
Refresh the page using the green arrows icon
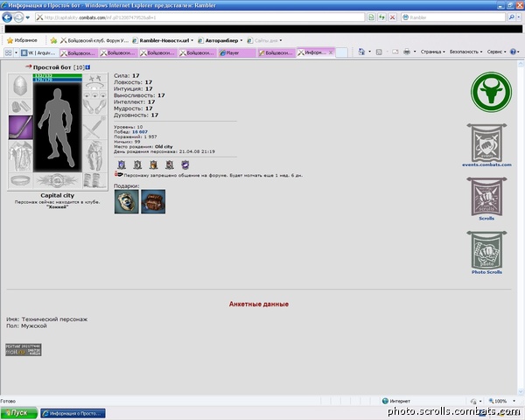(381, 17)
